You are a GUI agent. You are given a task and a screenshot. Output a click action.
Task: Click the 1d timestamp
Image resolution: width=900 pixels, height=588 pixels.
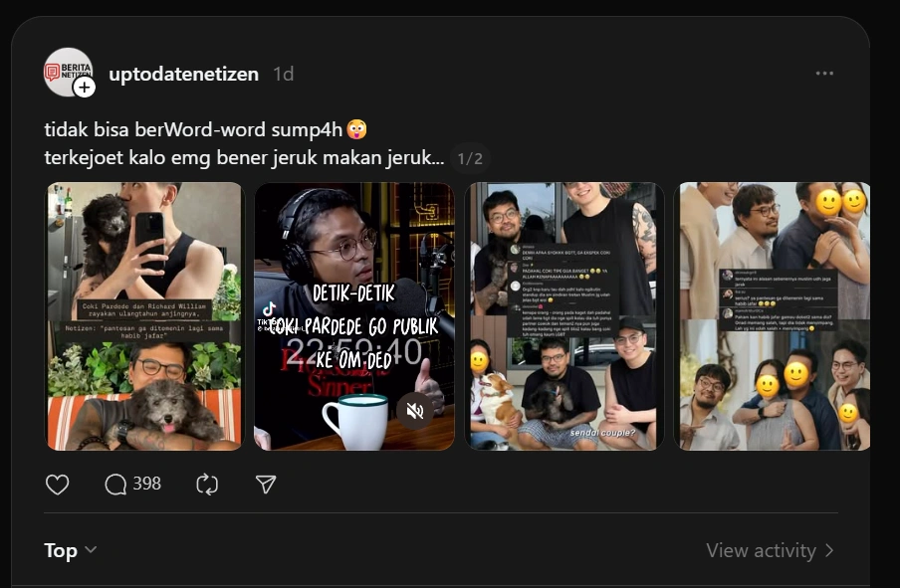[x=283, y=73]
